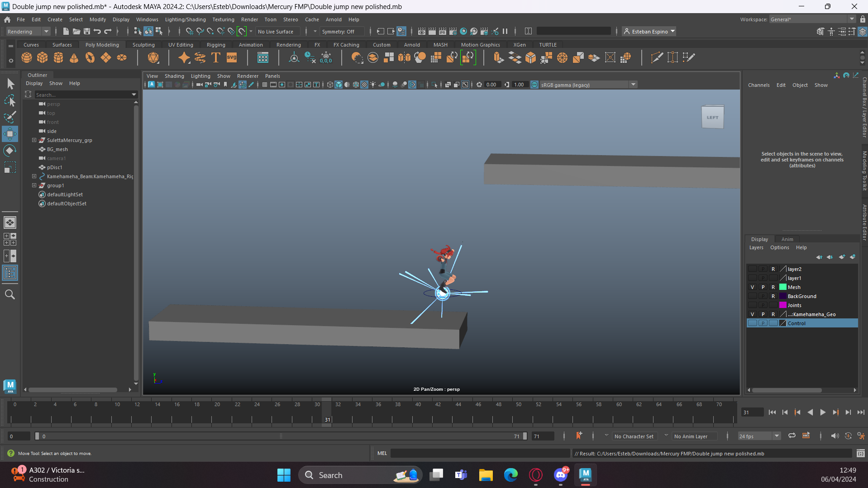Go to the start of playback range

(772, 412)
